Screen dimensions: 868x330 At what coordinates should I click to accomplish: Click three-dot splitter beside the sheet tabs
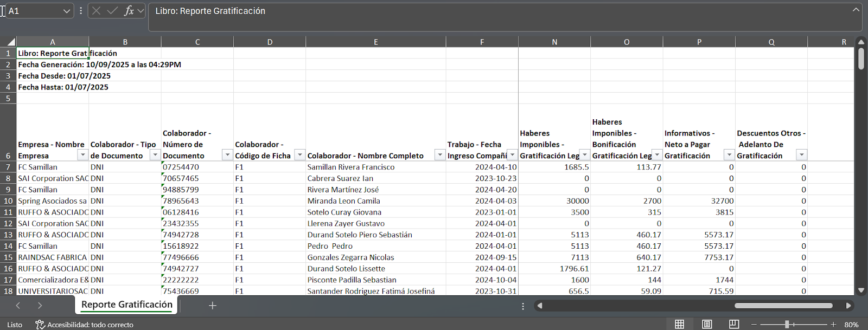point(523,306)
